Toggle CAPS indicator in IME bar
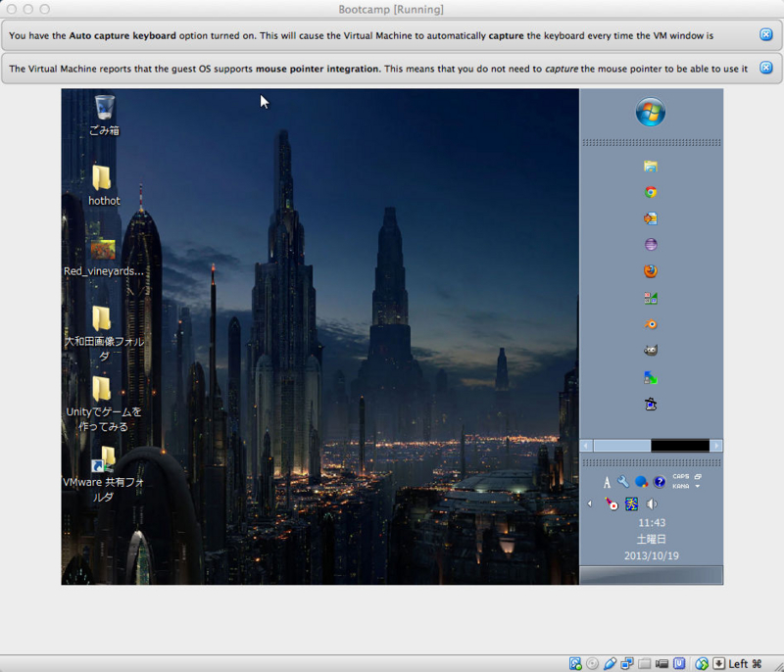The width and height of the screenshot is (784, 672). point(680,477)
